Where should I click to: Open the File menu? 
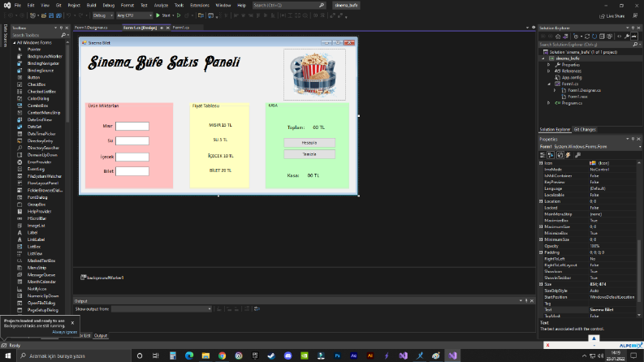18,6
